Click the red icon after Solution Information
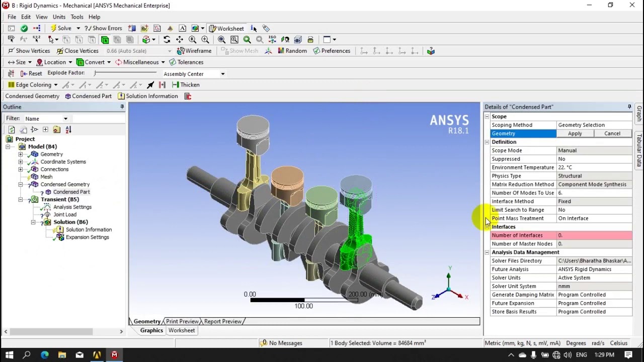644x362 pixels. coord(188,96)
